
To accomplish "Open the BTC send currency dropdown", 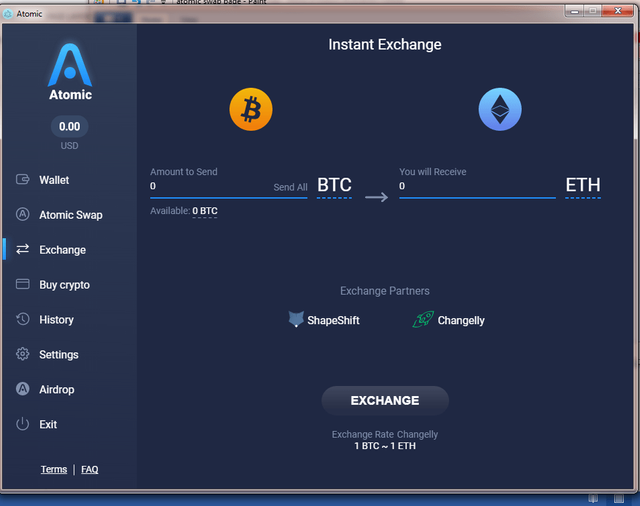I will (x=334, y=186).
